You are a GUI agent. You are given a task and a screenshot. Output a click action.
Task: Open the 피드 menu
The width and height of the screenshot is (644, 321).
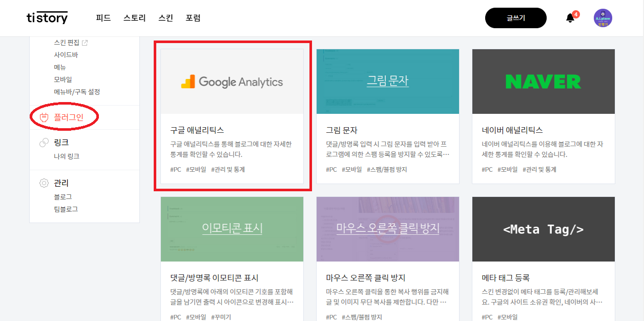(103, 18)
